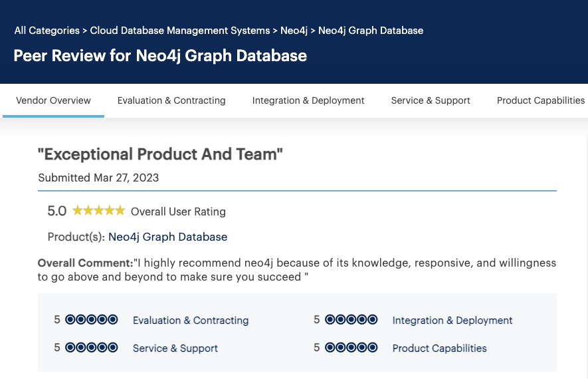Click Integration & Deployment rating circles

click(351, 320)
